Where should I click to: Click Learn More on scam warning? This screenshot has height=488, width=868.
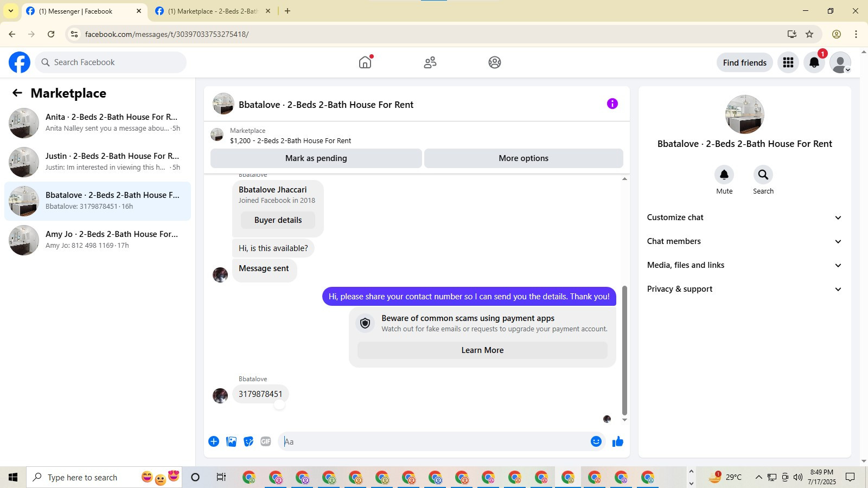(x=482, y=350)
